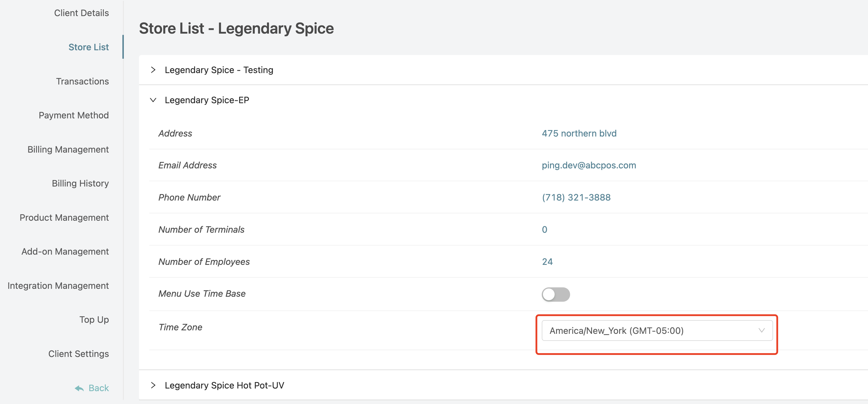Screen dimensions: 868x404
Task: Click the Number of Employees value 24
Action: [547, 262]
